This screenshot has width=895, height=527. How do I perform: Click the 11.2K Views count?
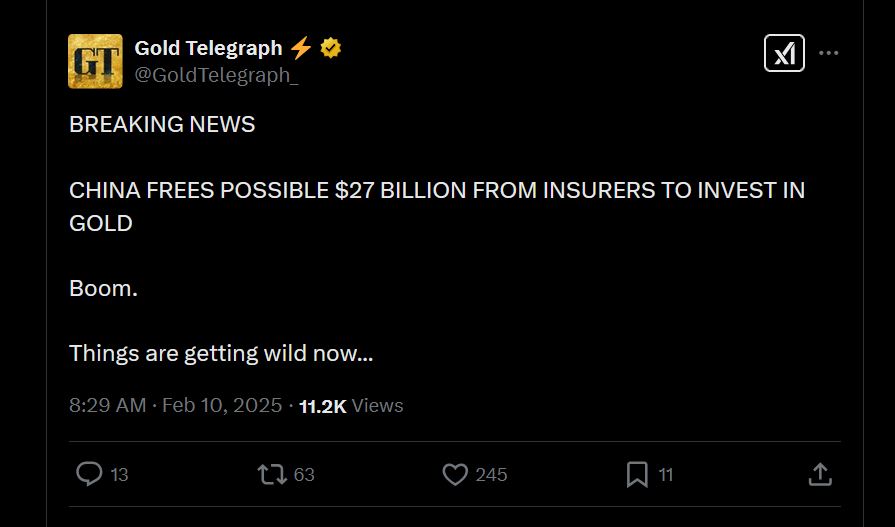point(351,406)
